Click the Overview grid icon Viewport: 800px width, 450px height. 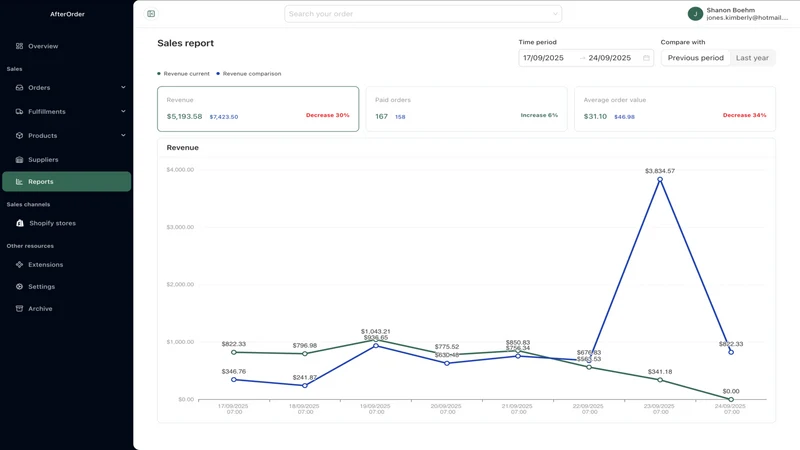[19, 46]
